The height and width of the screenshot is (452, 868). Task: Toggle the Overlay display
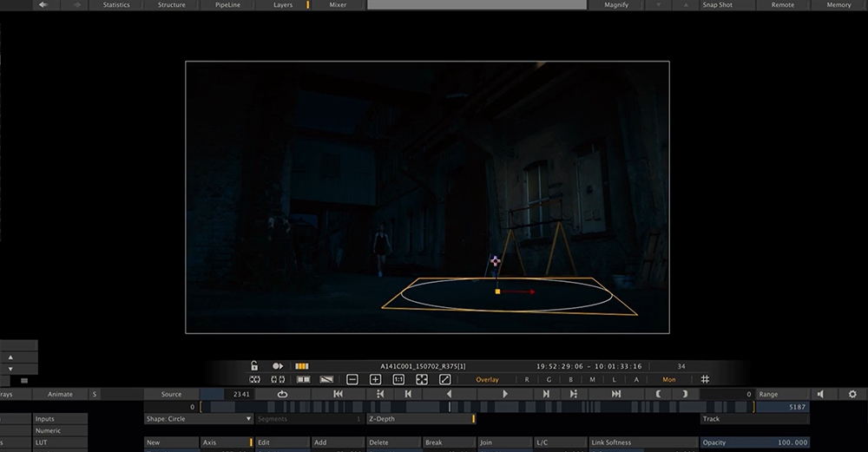coord(487,379)
